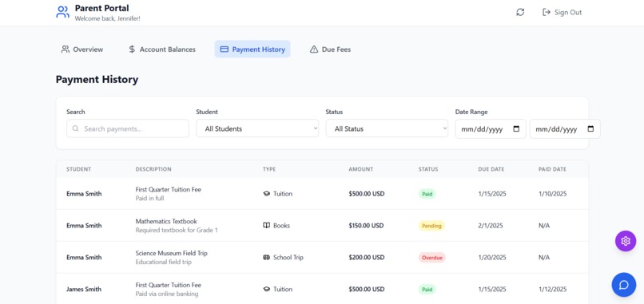The width and height of the screenshot is (644, 304).
Task: Sign out of the portal
Action: click(562, 12)
